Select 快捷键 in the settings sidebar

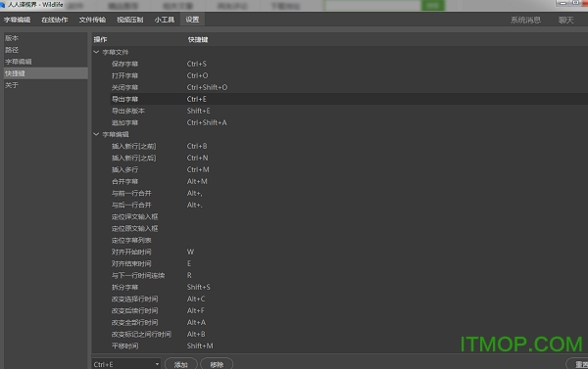46,73
